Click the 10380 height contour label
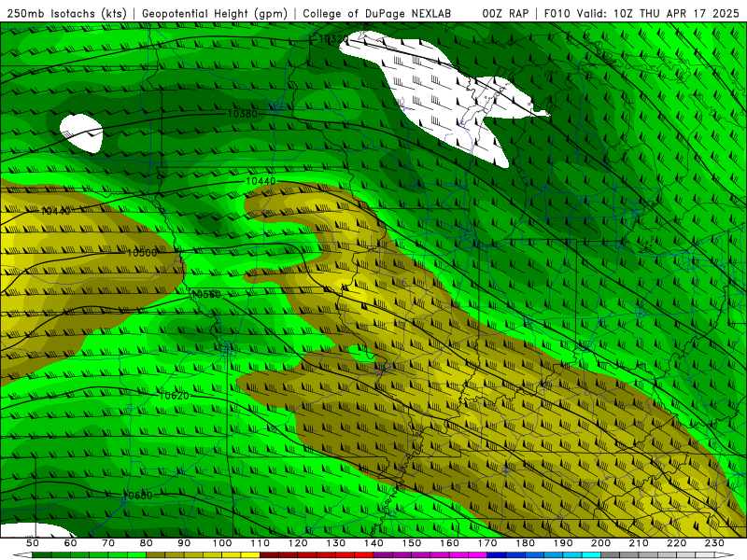747x560 pixels. (243, 114)
